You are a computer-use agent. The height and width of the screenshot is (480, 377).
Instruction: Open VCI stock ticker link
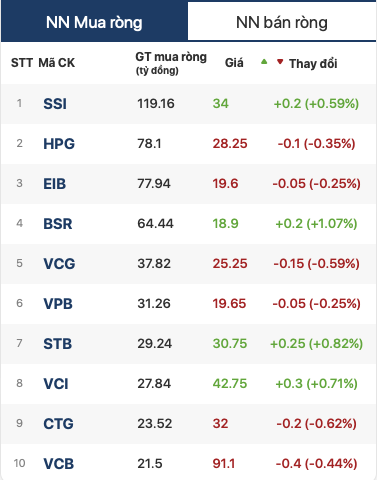point(56,384)
